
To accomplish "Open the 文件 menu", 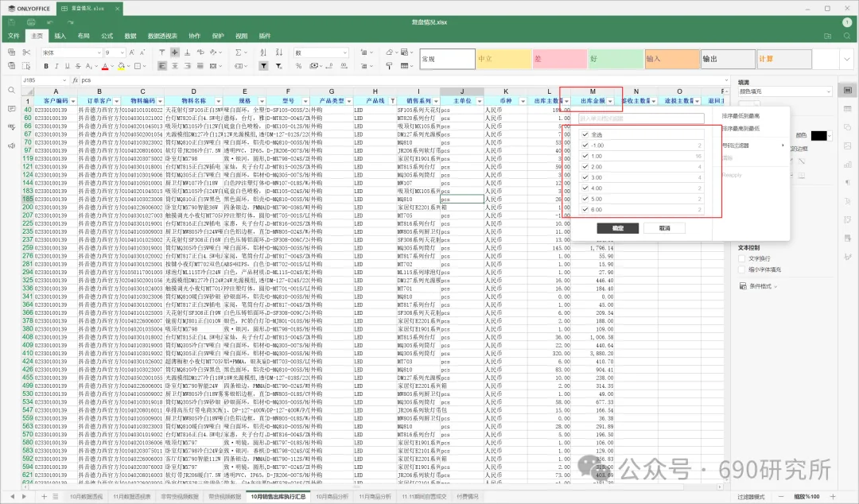I will [x=14, y=36].
